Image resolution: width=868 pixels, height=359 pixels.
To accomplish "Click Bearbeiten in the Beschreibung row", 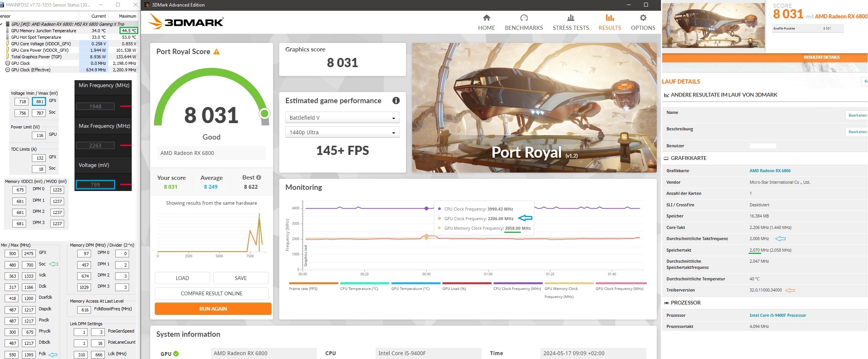I will click(857, 132).
